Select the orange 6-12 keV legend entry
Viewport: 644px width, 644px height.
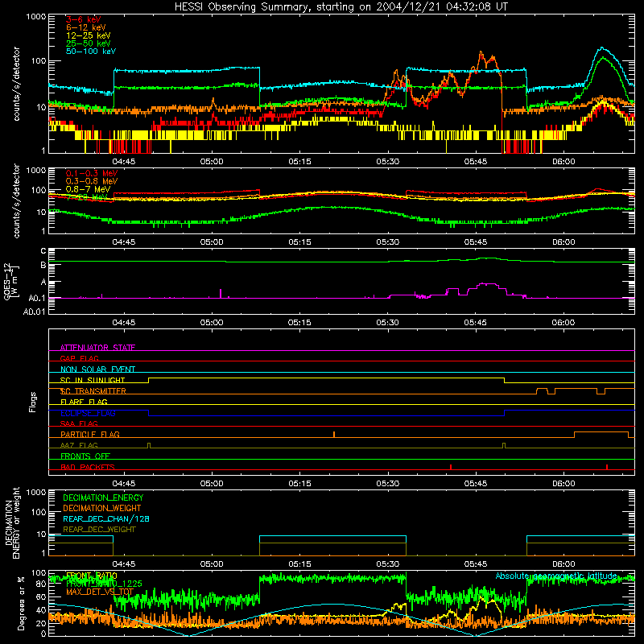coord(86,27)
